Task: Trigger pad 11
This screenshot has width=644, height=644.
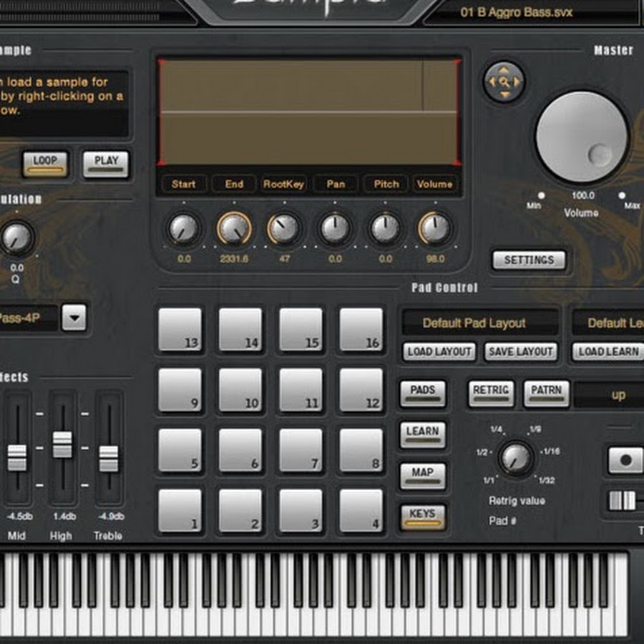Action: pyautogui.click(x=301, y=390)
